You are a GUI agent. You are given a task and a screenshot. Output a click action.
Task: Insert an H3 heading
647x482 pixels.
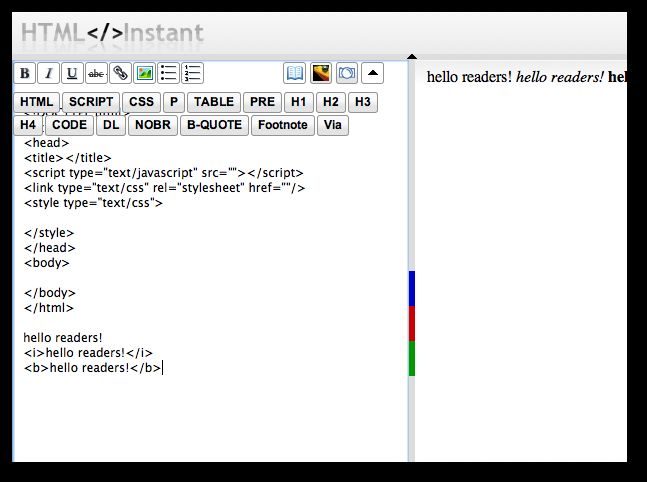[363, 102]
